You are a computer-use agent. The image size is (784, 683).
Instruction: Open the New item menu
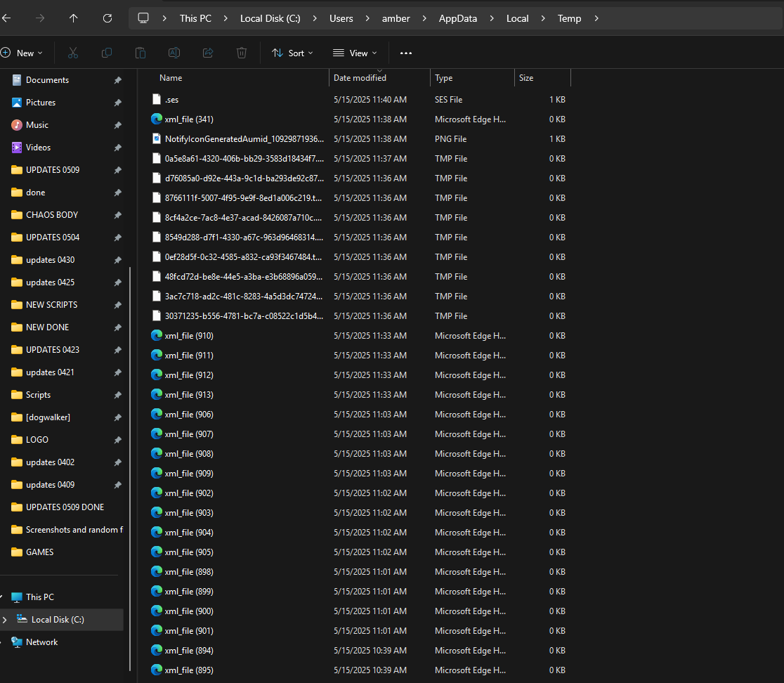pyautogui.click(x=22, y=53)
